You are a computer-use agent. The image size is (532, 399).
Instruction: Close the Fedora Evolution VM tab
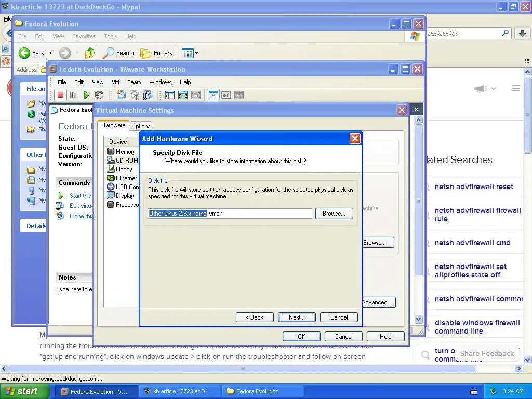[x=416, y=109]
